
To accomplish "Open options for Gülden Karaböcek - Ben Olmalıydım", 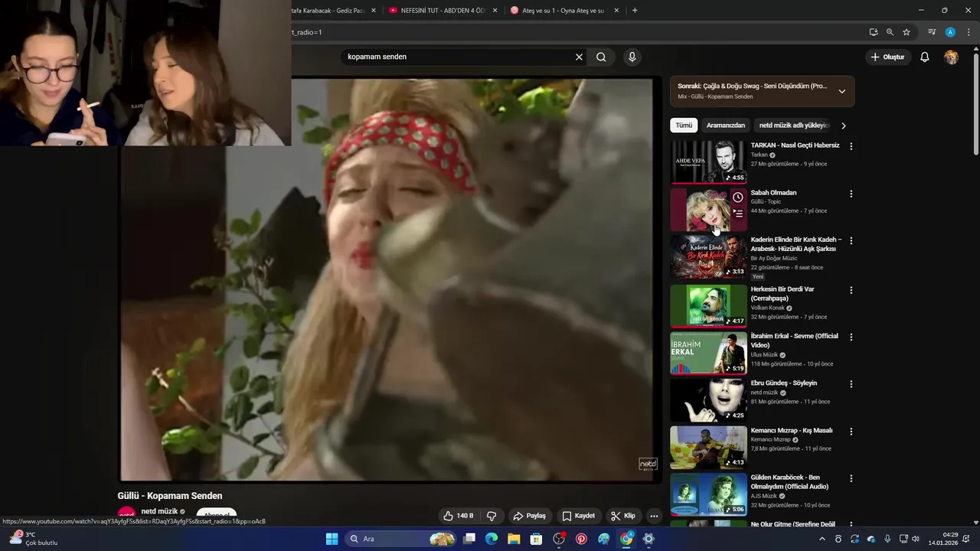I will (x=851, y=478).
